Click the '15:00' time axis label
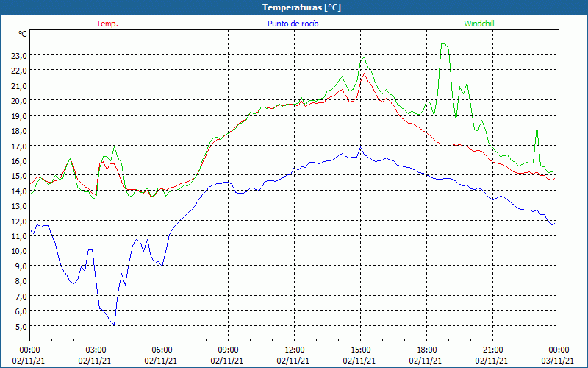588x368 pixels. [x=360, y=350]
